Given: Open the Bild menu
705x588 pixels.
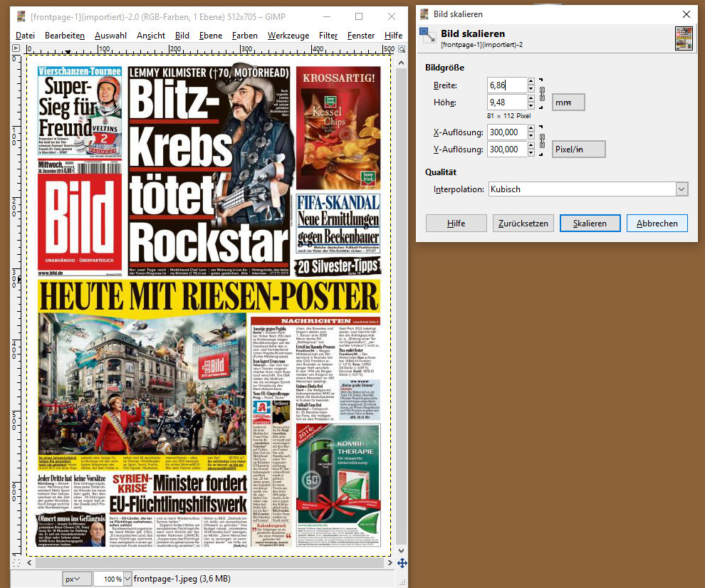Looking at the screenshot, I should (x=182, y=36).
